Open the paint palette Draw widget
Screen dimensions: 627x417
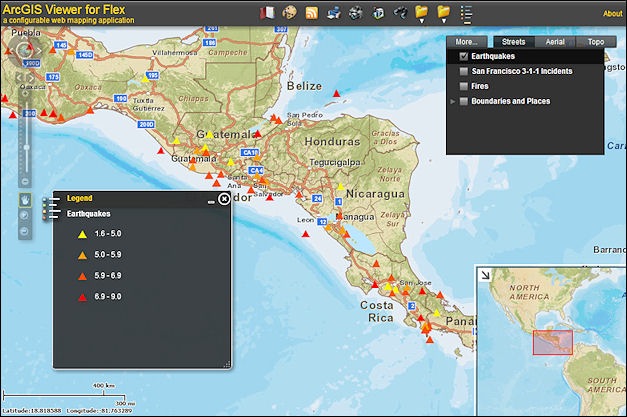[290, 12]
